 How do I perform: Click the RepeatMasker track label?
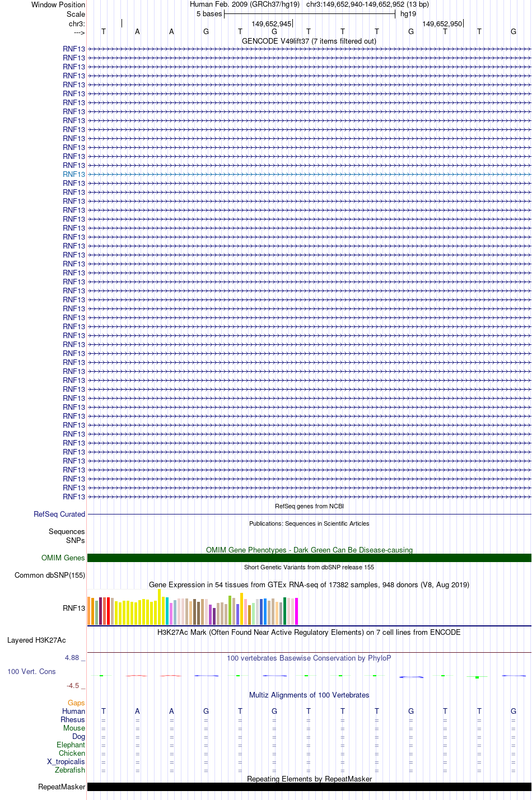point(62,787)
